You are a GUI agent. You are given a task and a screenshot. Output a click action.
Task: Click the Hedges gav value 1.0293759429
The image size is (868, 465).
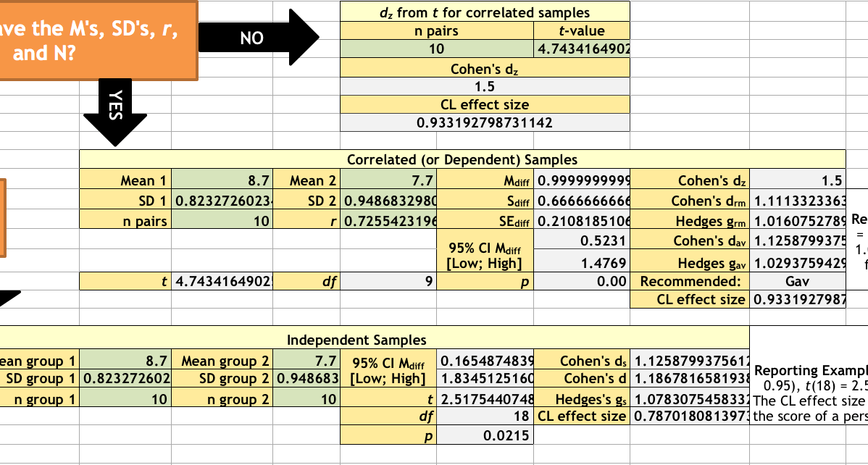(798, 262)
